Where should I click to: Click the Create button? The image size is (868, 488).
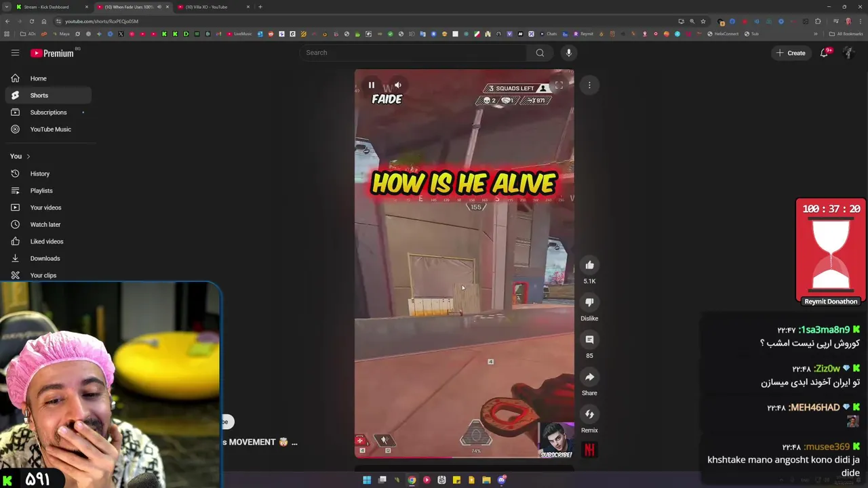point(791,53)
